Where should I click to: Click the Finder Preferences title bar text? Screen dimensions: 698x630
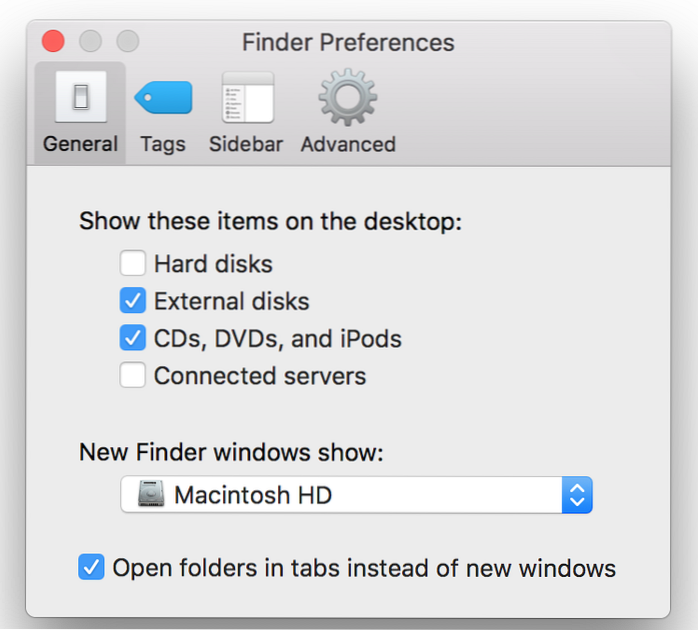348,43
